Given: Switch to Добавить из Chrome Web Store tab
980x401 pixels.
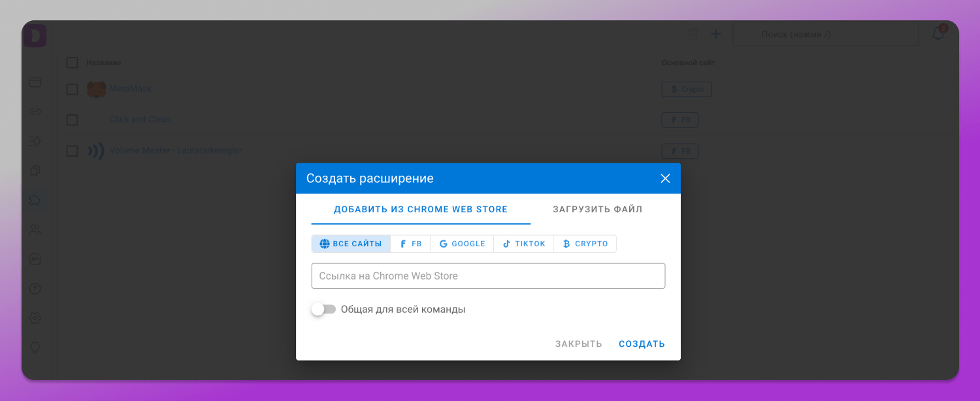Looking at the screenshot, I should pyautogui.click(x=421, y=210).
